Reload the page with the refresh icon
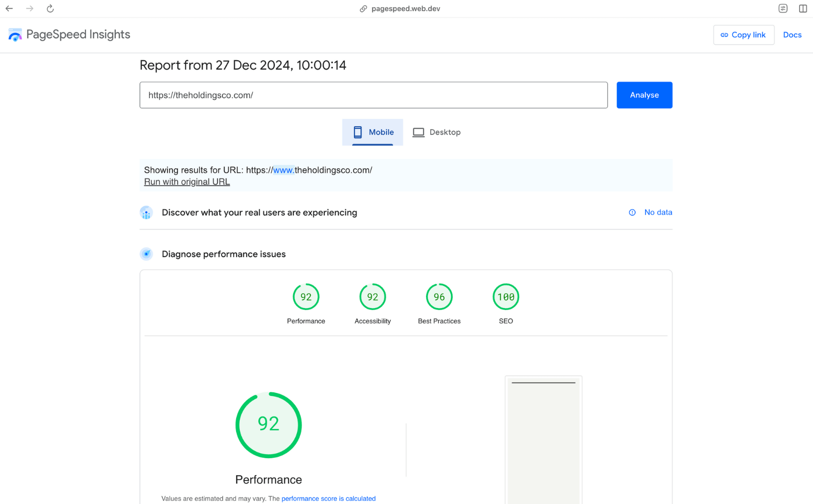This screenshot has height=504, width=813. pos(50,8)
